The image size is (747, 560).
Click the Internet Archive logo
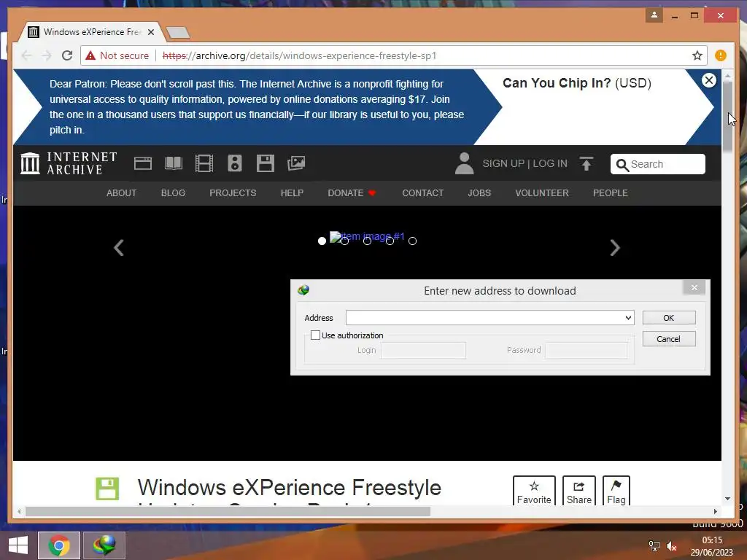(x=69, y=163)
